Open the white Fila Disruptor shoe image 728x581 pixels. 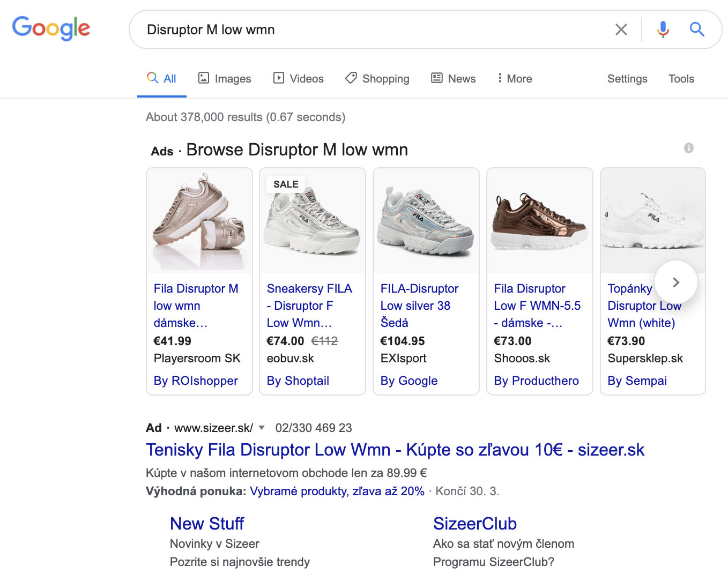click(x=653, y=220)
